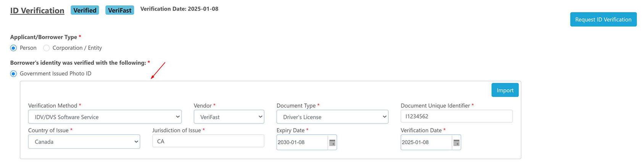
Task: Click the Expiry Date text box
Action: coord(301,143)
